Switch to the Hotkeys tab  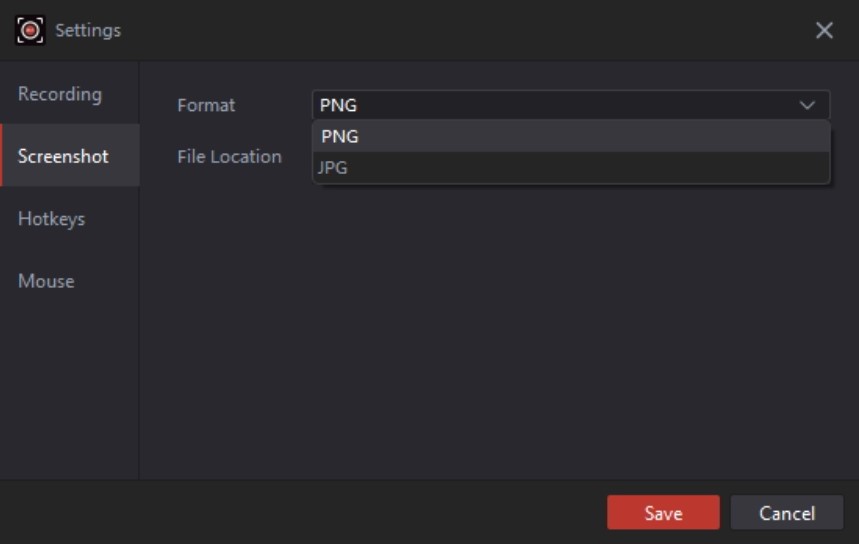pyautogui.click(x=52, y=219)
